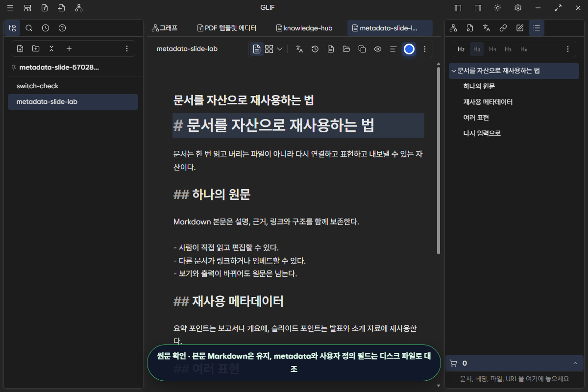Open editor toolbar more options menu
Viewport: 588px width, 392px height.
point(425,49)
